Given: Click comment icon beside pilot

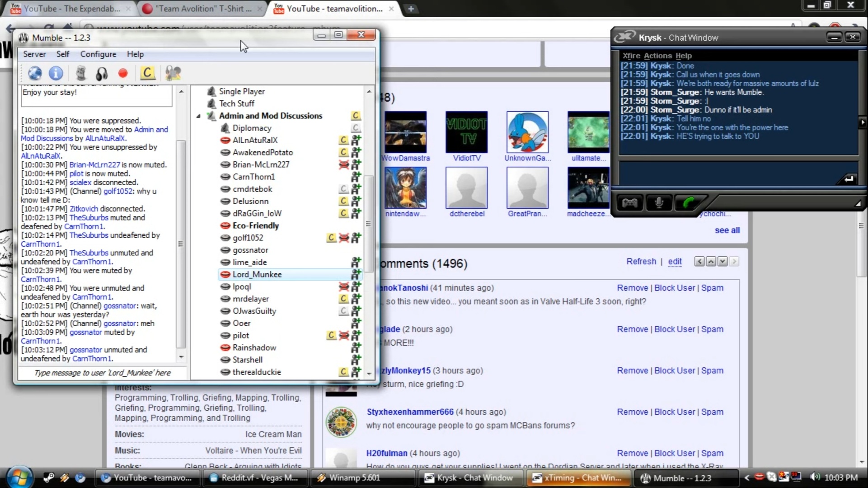Looking at the screenshot, I should pos(331,335).
